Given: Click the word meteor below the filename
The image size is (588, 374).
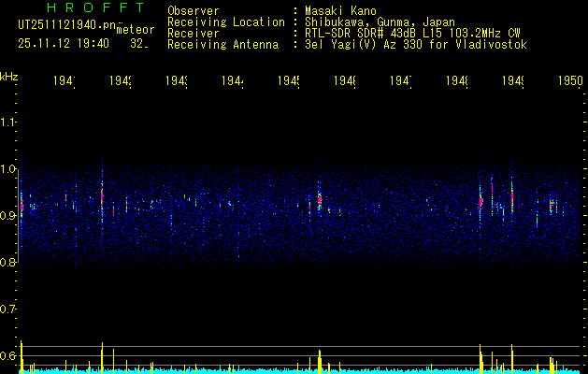Looking at the screenshot, I should click(x=136, y=30).
